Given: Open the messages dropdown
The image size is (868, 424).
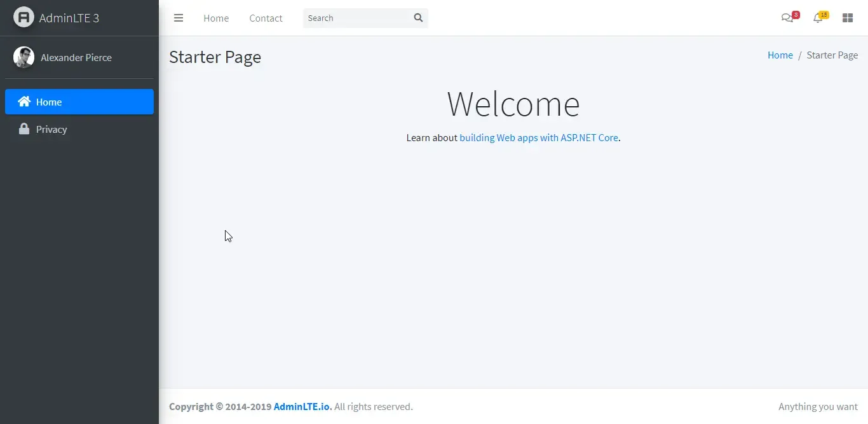Looking at the screenshot, I should tap(787, 18).
